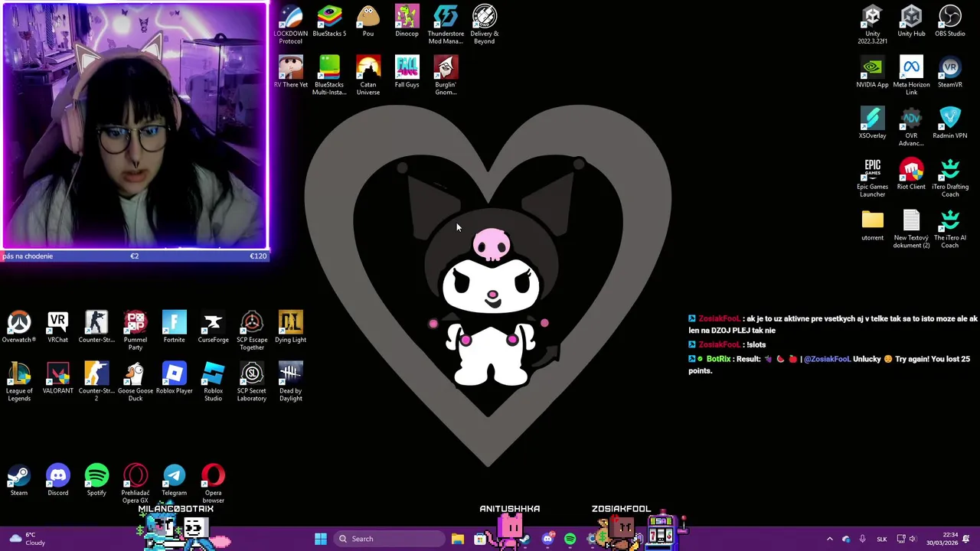Open VALORANT shortcut

[57, 378]
